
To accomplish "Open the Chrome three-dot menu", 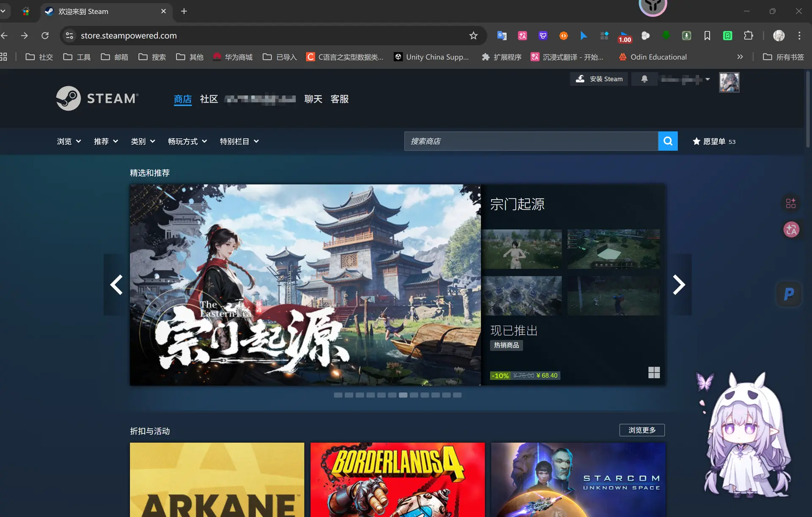I will [x=799, y=36].
